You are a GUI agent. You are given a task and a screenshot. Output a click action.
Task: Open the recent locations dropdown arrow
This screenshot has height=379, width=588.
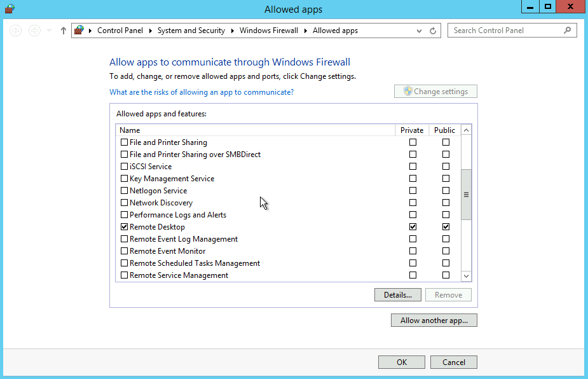(x=49, y=31)
